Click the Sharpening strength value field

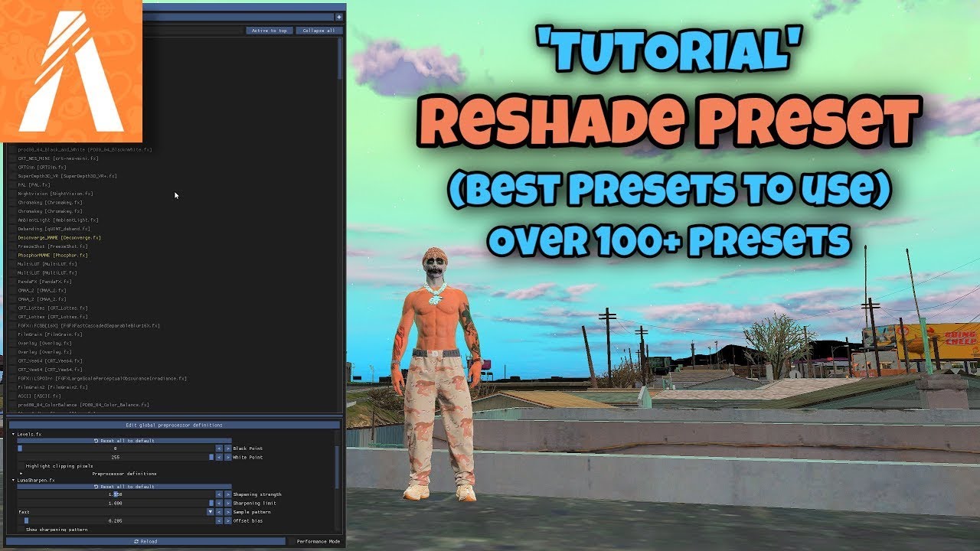click(116, 494)
